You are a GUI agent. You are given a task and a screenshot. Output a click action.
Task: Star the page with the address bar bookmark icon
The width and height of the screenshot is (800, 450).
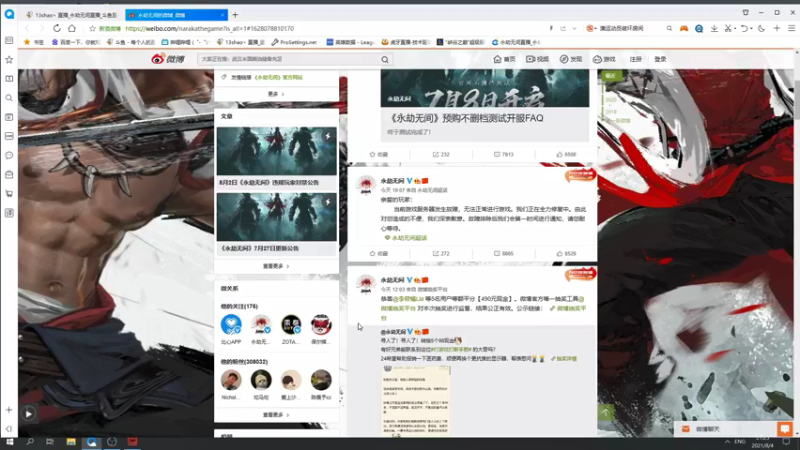(92, 29)
